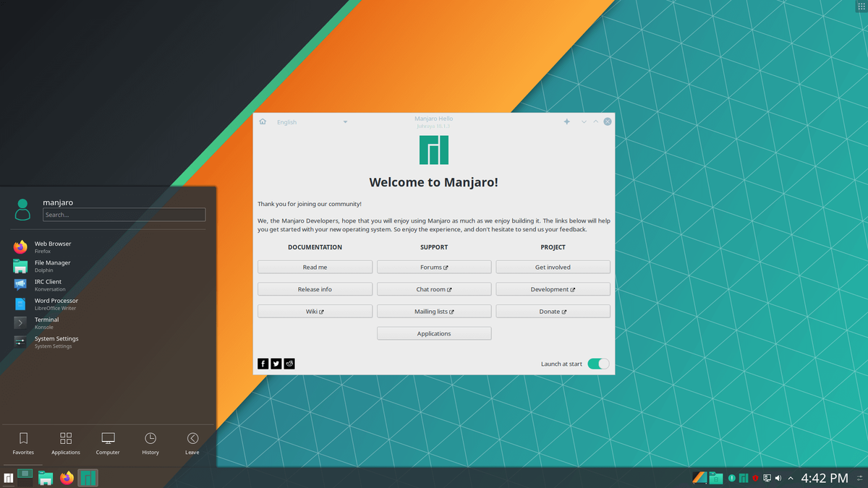
Task: Click the Twitter icon in Manjaro Hello
Action: tap(276, 363)
